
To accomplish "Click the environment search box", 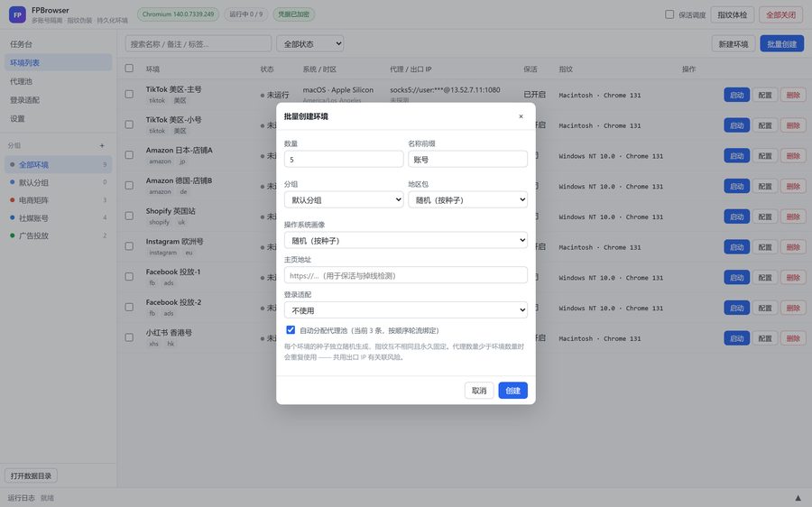I will pyautogui.click(x=198, y=44).
